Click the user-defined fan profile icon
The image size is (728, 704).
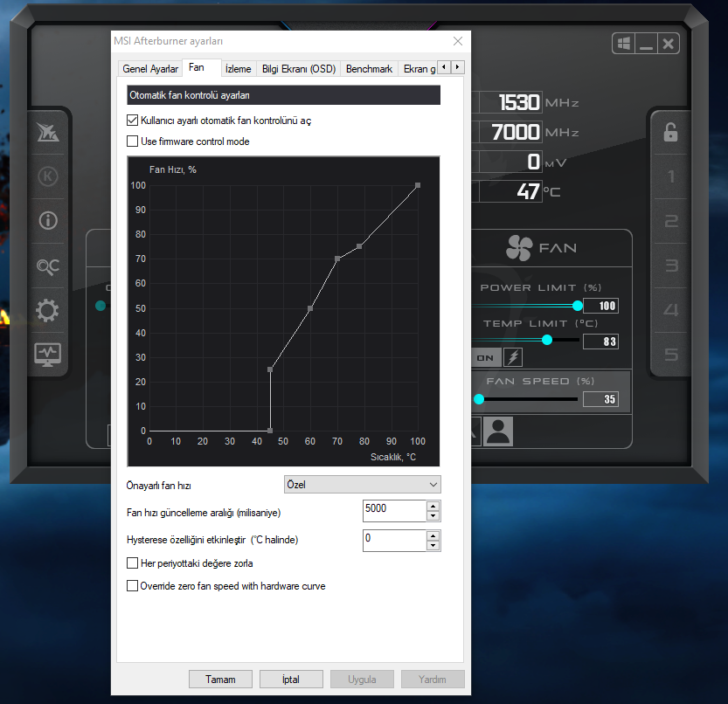click(x=498, y=431)
